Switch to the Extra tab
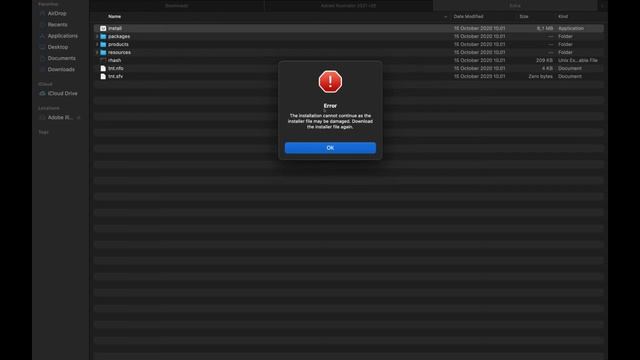 [515, 6]
